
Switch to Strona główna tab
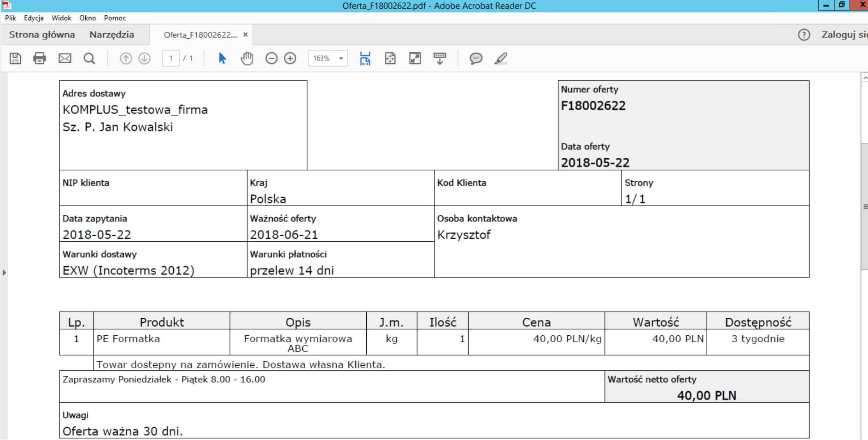[x=42, y=35]
